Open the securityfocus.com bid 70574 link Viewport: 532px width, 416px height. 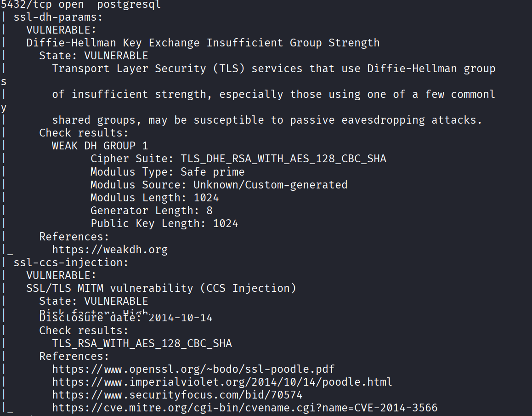click(x=177, y=395)
